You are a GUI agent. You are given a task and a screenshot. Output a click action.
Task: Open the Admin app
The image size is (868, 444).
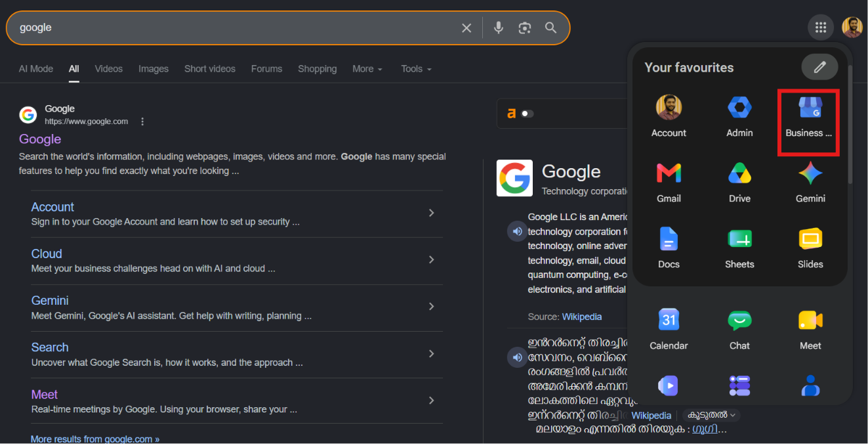[739, 116]
